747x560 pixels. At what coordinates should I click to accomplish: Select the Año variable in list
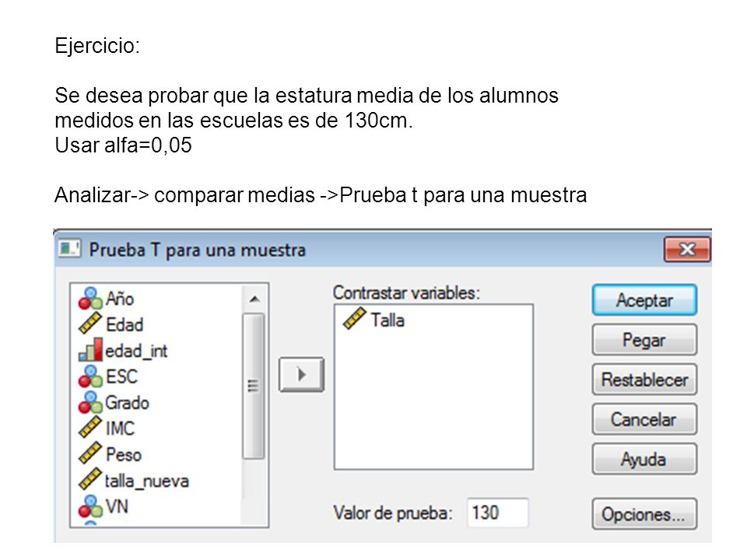[120, 299]
